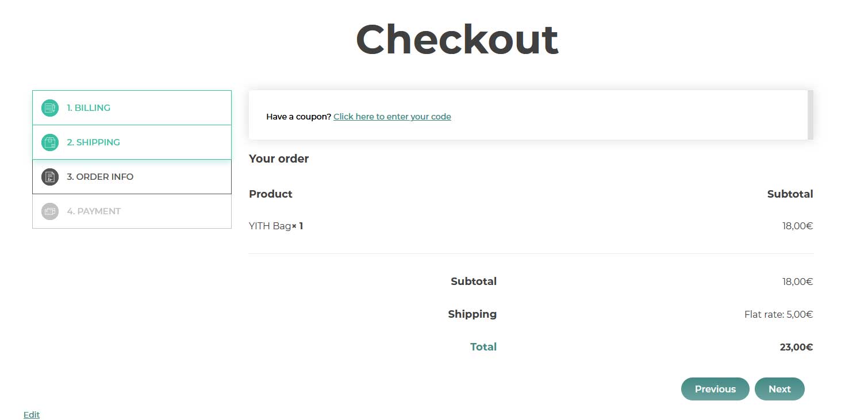Click the gray bar on coupon notice
The width and height of the screenshot is (868, 420).
coord(811,115)
